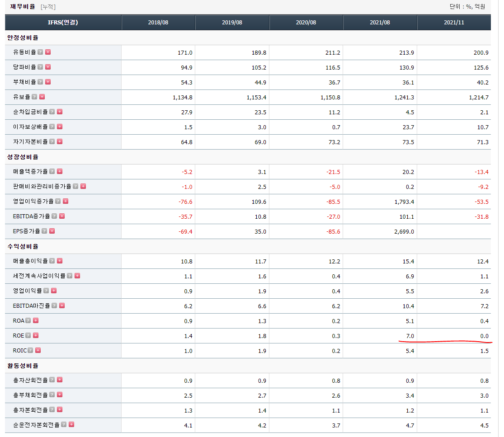
Task: Click plus icon next to 영업이익률
Action: [x=54, y=291]
